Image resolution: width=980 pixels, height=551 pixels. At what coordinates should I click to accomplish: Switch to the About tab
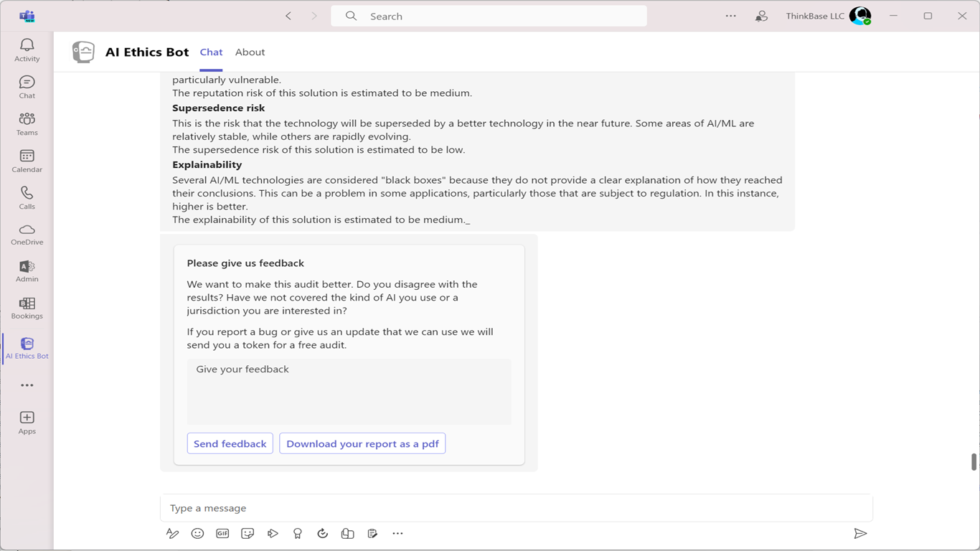point(250,52)
